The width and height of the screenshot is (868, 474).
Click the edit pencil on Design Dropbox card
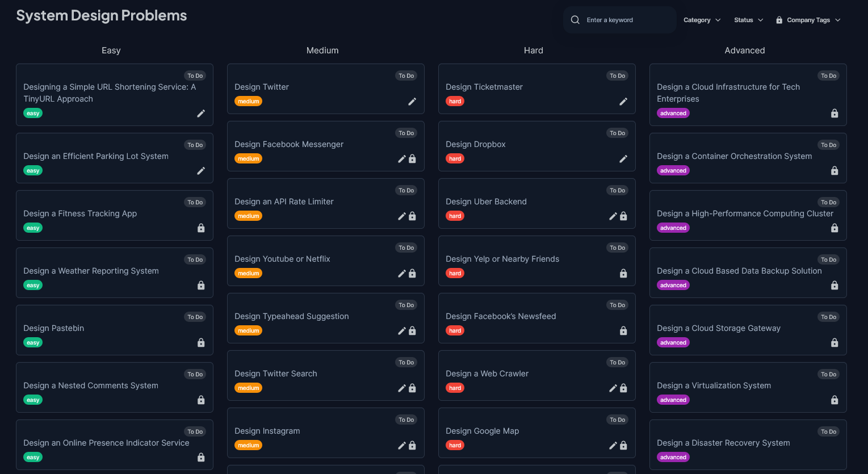[623, 159]
